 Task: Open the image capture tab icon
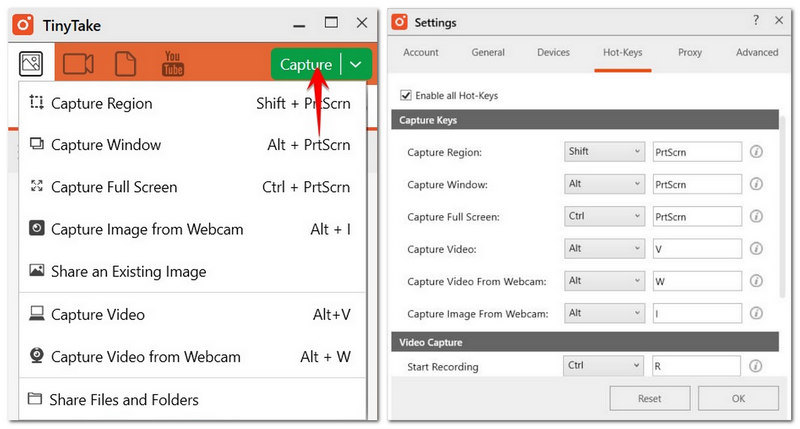[x=30, y=63]
